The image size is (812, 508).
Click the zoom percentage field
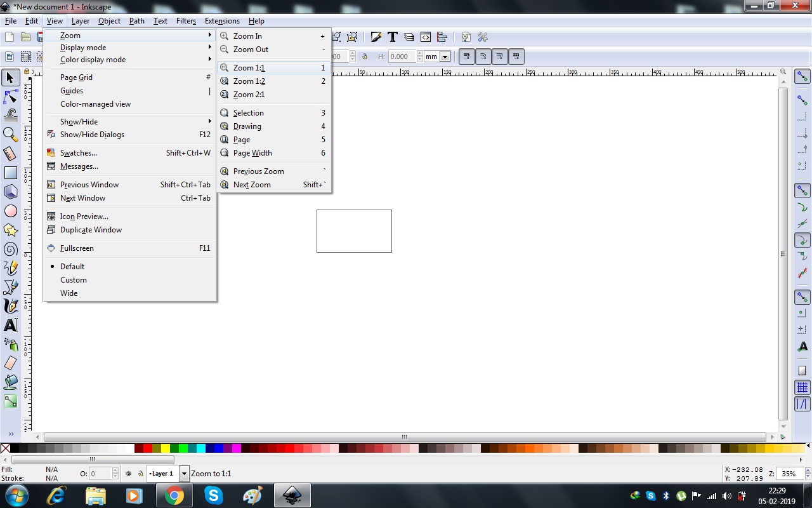(x=790, y=474)
